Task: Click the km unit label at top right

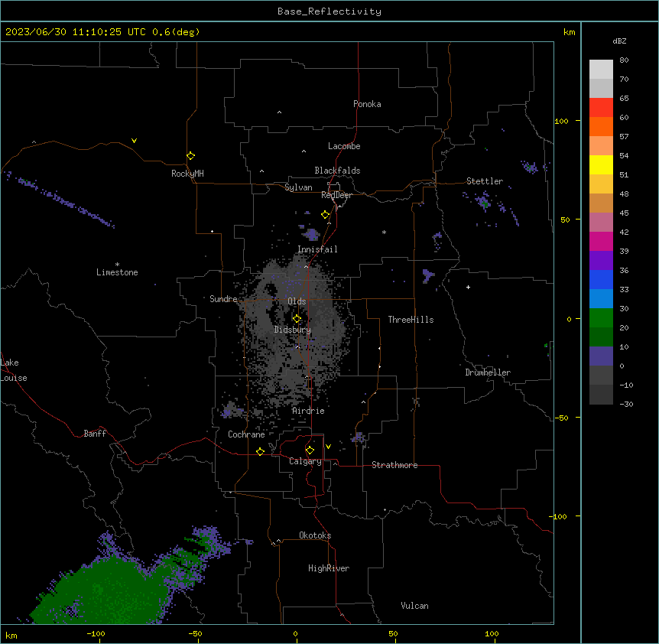Action: (x=570, y=32)
